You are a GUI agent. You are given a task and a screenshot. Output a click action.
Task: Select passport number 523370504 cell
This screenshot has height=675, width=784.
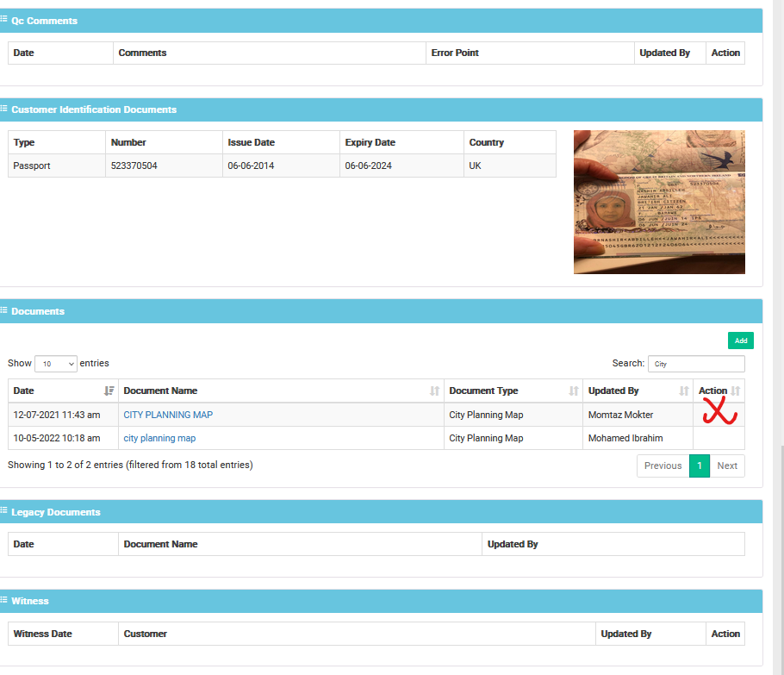click(164, 166)
